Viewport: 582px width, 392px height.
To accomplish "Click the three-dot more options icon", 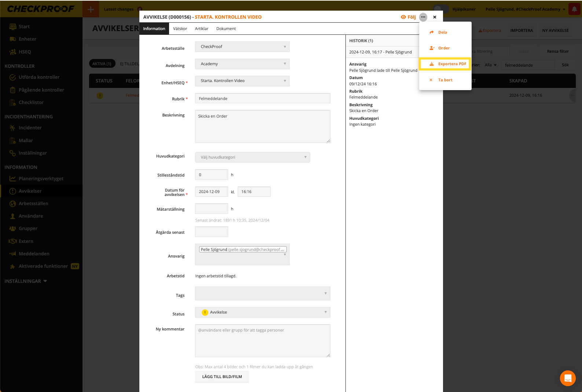I will tap(423, 17).
